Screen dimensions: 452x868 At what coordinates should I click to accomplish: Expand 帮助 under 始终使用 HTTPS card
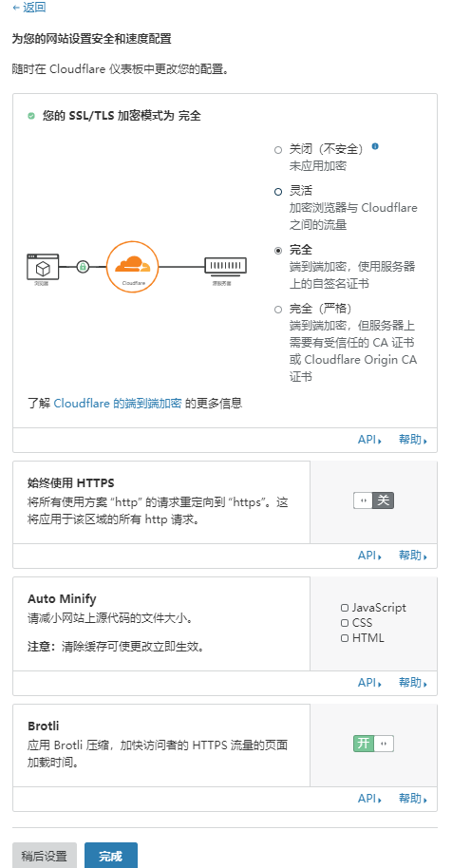pyautogui.click(x=413, y=556)
